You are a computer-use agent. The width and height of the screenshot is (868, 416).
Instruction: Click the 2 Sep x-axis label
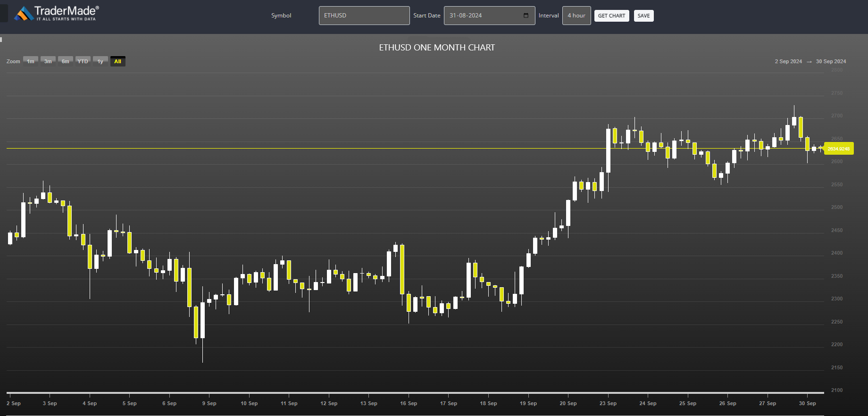(14, 403)
